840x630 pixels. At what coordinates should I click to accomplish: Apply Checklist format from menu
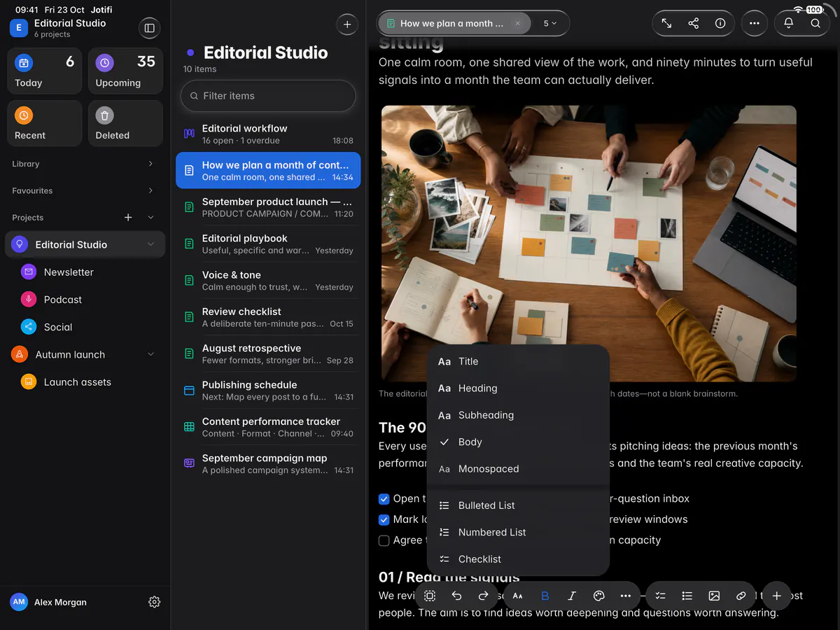pyautogui.click(x=518, y=559)
